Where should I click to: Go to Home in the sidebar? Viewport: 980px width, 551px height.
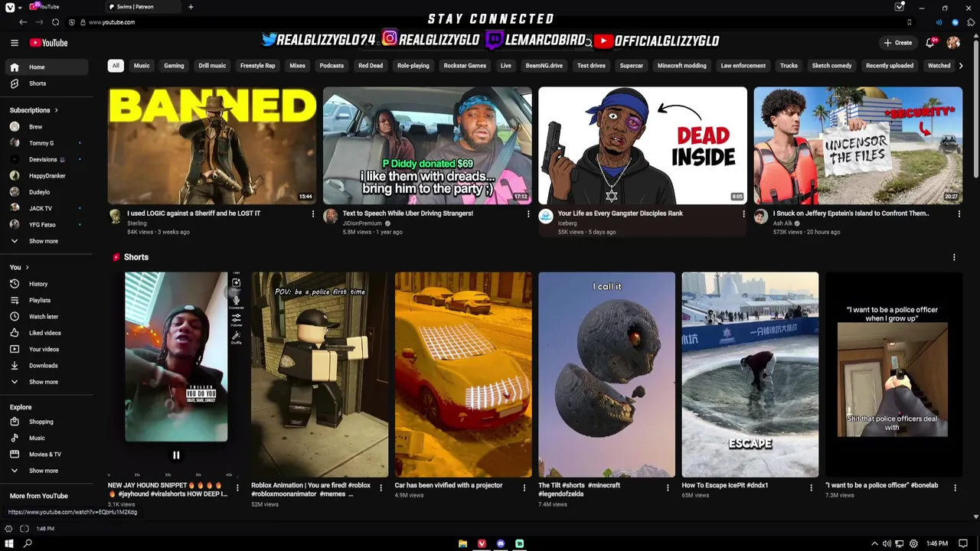pos(47,67)
